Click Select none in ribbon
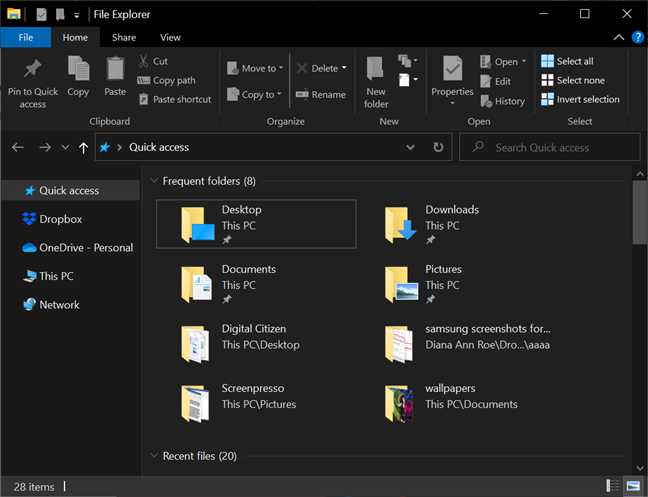 pyautogui.click(x=573, y=80)
